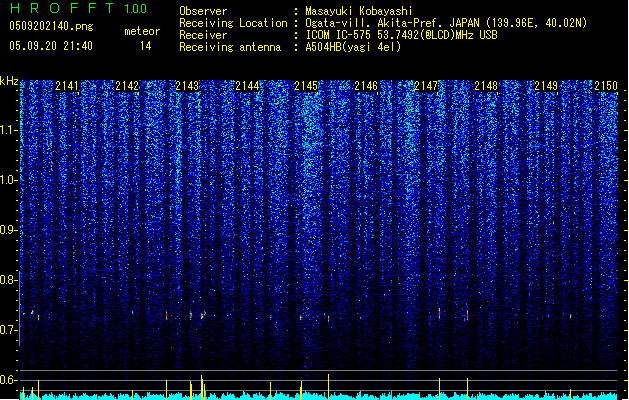Click the Receiver label
The height and width of the screenshot is (400, 629).
203,35
